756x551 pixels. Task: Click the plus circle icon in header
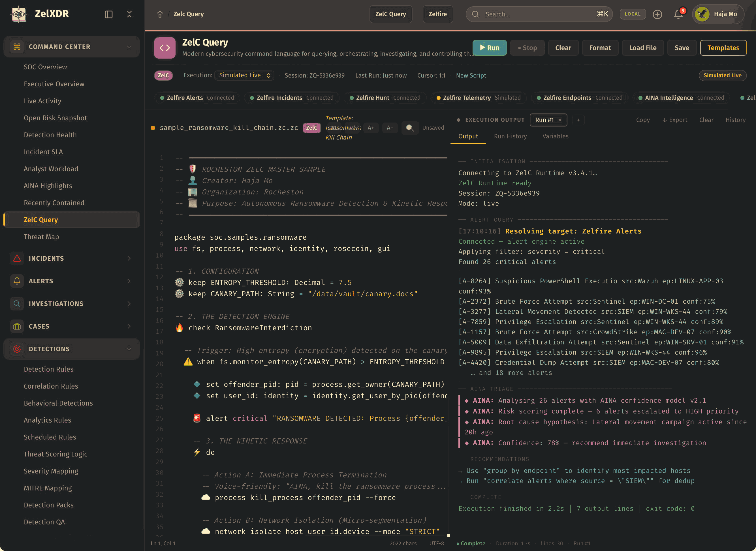[657, 14]
